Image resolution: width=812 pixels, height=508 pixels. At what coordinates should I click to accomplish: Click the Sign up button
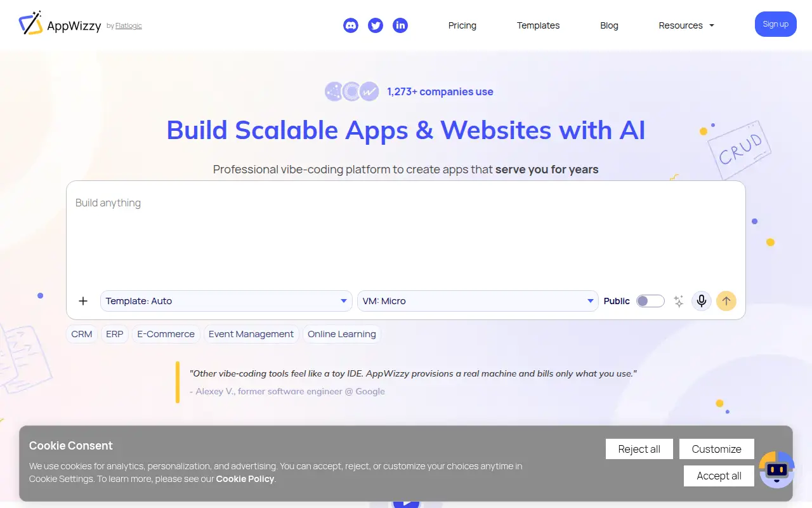pyautogui.click(x=776, y=24)
